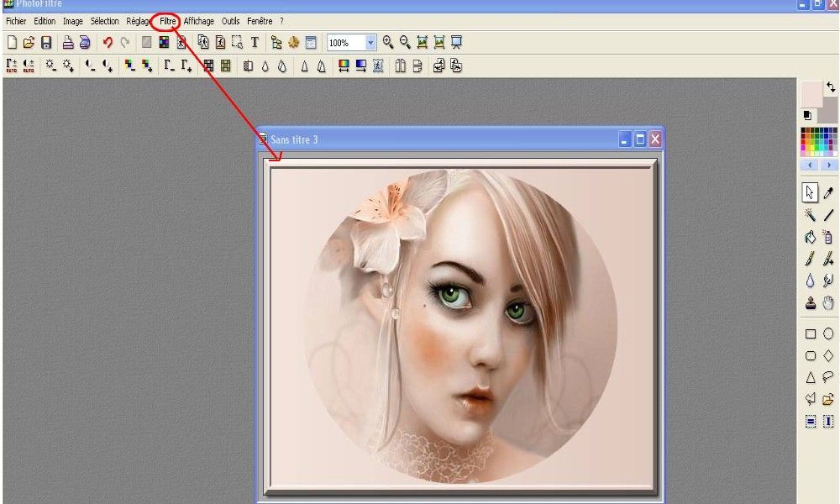840x504 pixels.
Task: Create a new image with the New icon
Action: click(12, 42)
